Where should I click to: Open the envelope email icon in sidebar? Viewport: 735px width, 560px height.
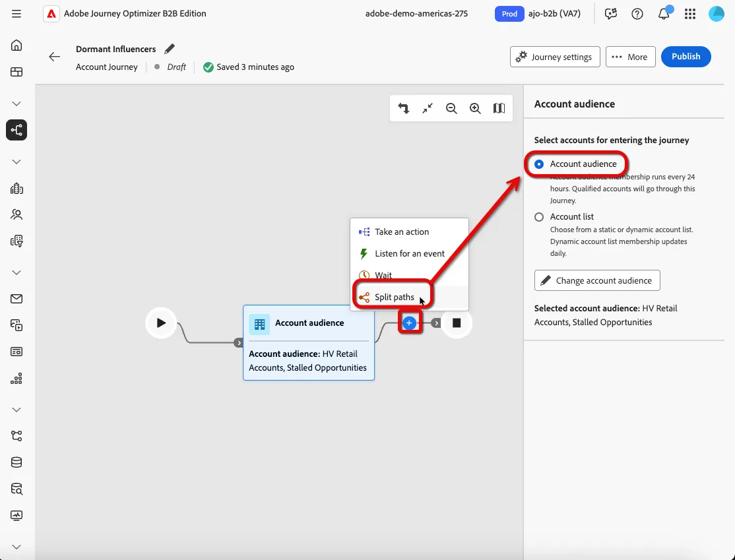[x=16, y=299]
